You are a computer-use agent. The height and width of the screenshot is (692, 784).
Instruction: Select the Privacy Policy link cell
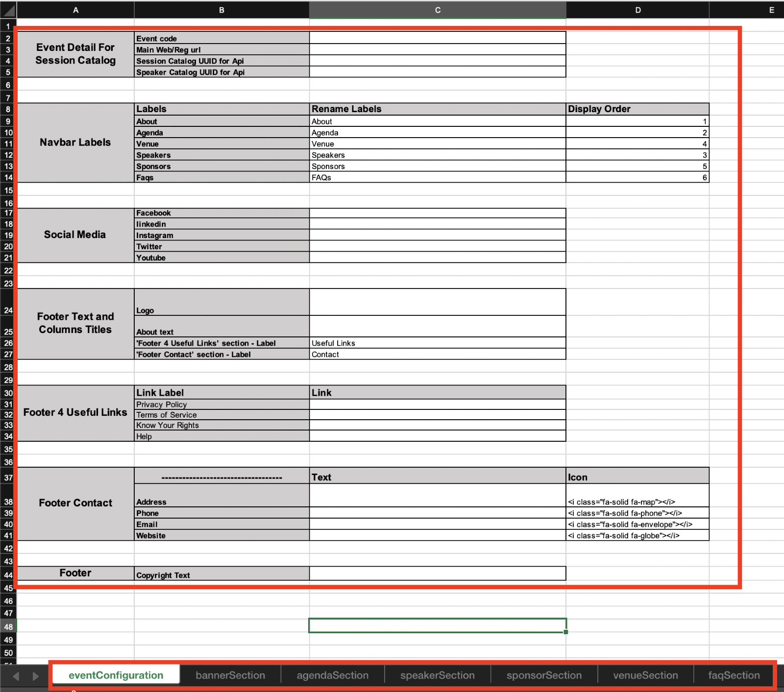(x=438, y=405)
